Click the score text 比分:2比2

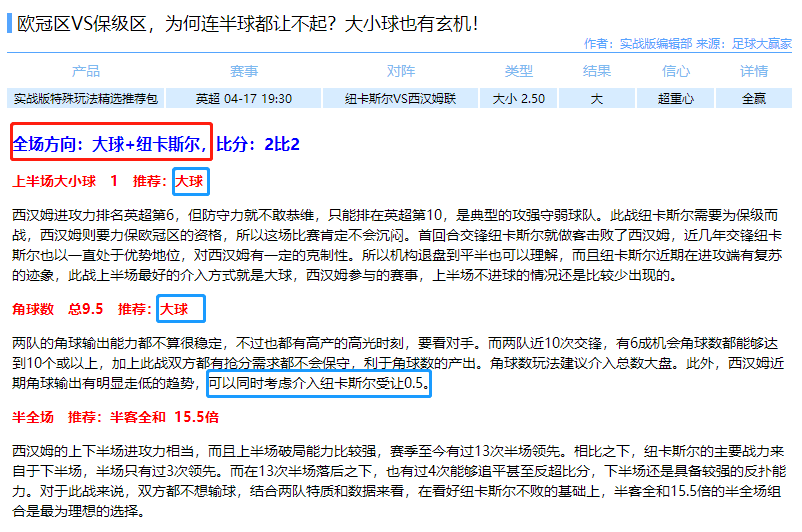258,144
